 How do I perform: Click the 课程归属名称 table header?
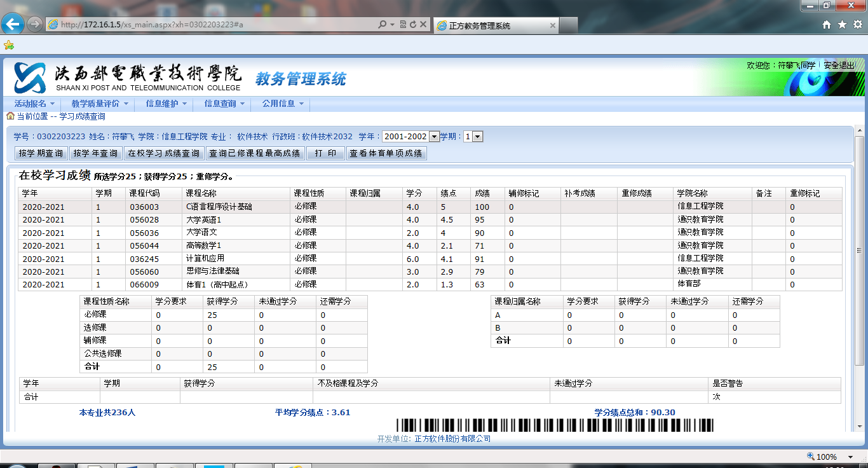tap(518, 301)
